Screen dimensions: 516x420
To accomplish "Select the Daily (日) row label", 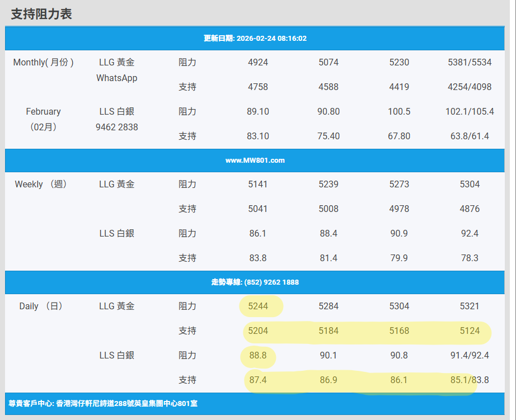I will (41, 306).
